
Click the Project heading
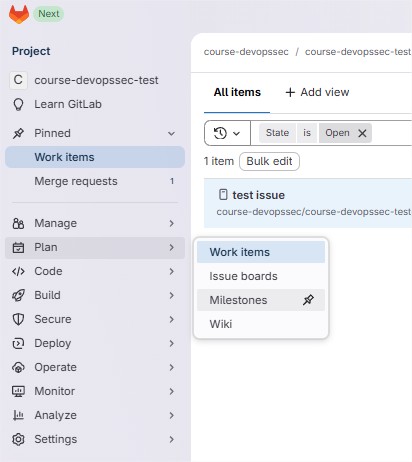click(x=31, y=51)
